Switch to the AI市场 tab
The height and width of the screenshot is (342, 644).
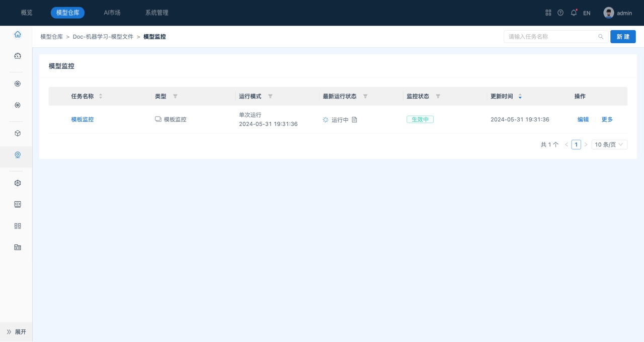112,13
